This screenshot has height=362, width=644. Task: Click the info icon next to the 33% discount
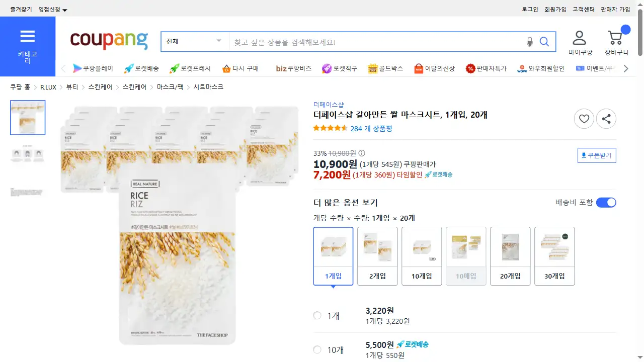(362, 153)
